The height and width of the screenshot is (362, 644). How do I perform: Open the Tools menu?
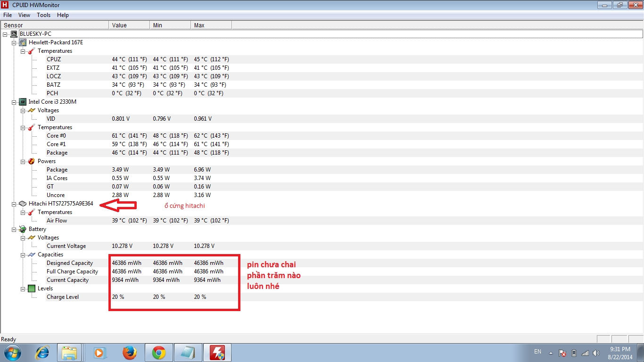point(44,15)
